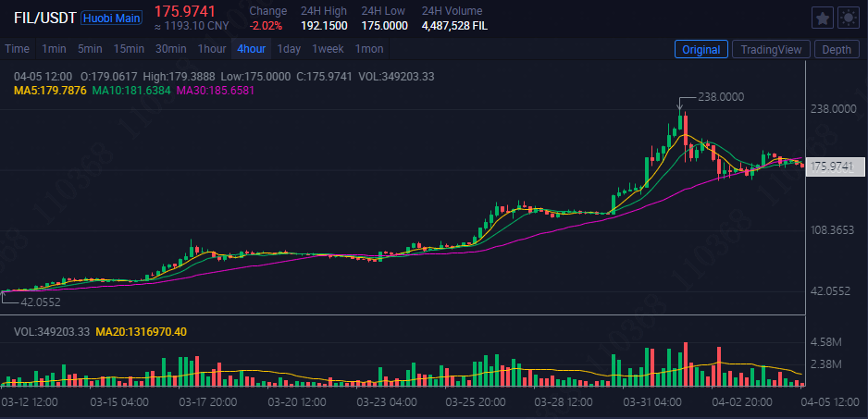
Task: Show the Depth chart
Action: (837, 49)
